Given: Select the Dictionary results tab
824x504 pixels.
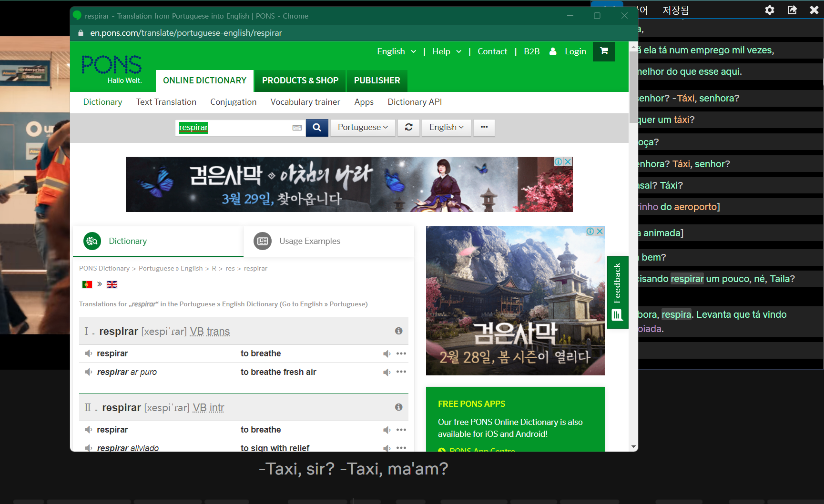Looking at the screenshot, I should (x=158, y=241).
